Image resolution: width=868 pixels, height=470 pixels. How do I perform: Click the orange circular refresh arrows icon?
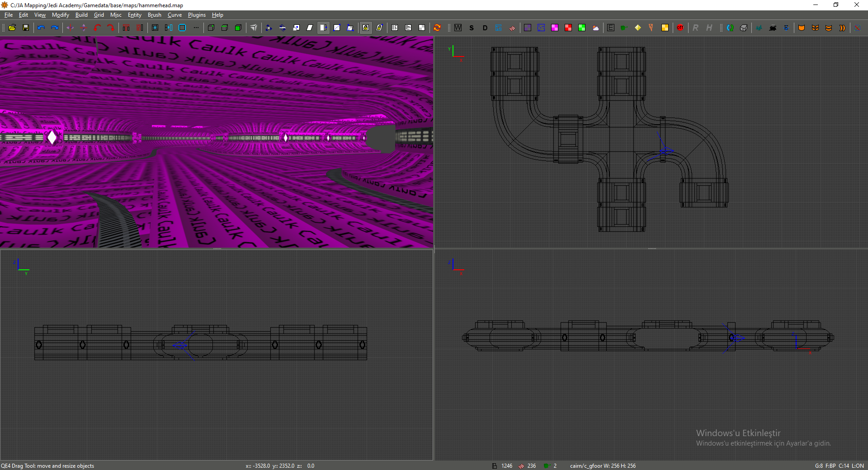[x=437, y=28]
